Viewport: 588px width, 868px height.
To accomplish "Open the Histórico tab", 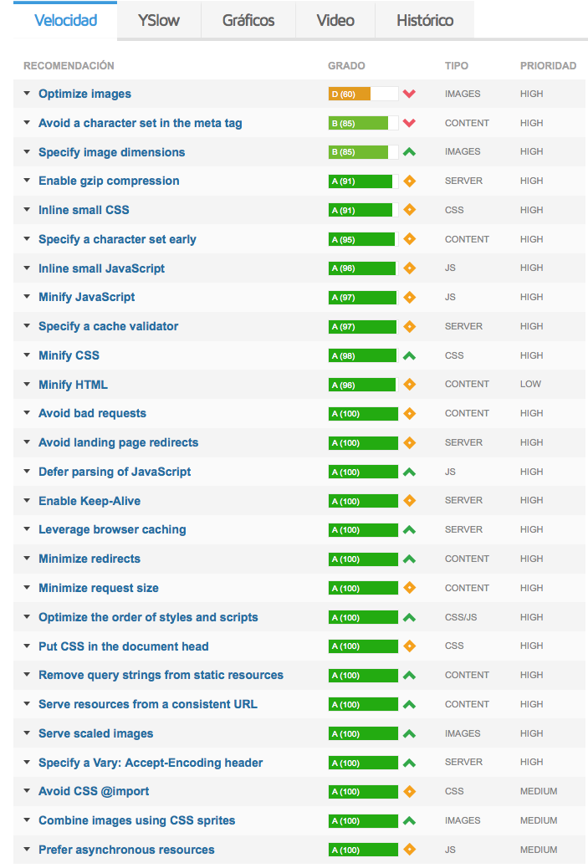I will click(425, 20).
